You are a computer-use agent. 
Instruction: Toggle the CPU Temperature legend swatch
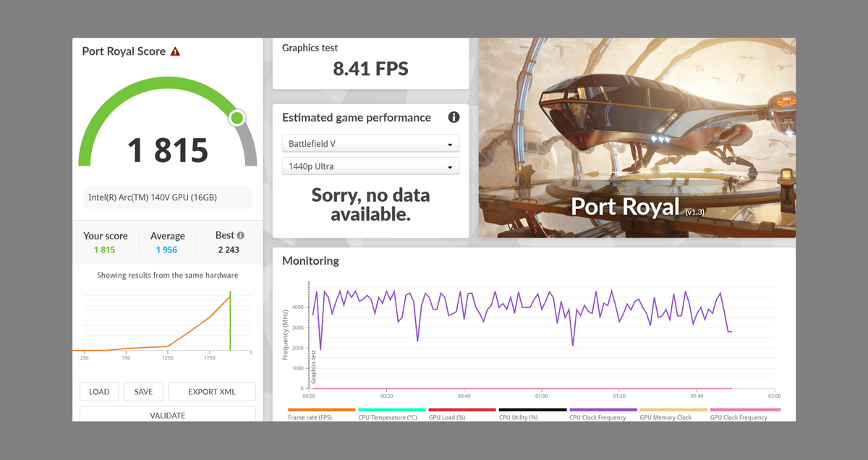point(391,410)
